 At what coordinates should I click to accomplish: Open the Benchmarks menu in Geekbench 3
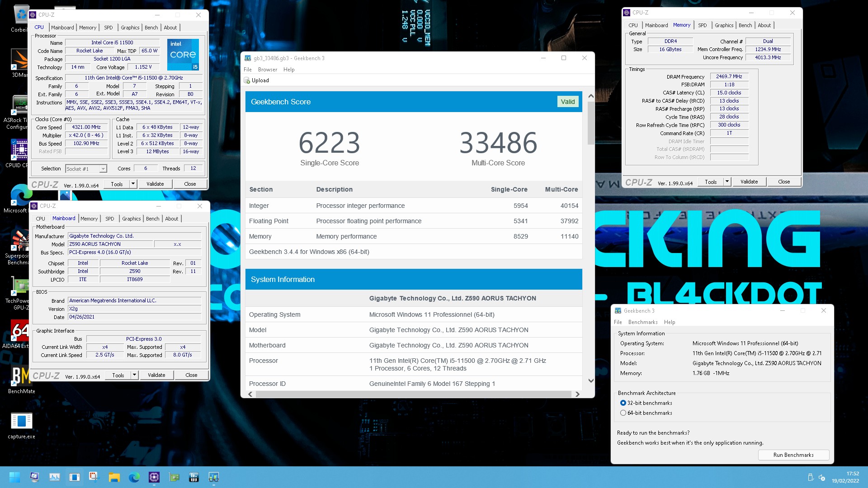coord(643,322)
